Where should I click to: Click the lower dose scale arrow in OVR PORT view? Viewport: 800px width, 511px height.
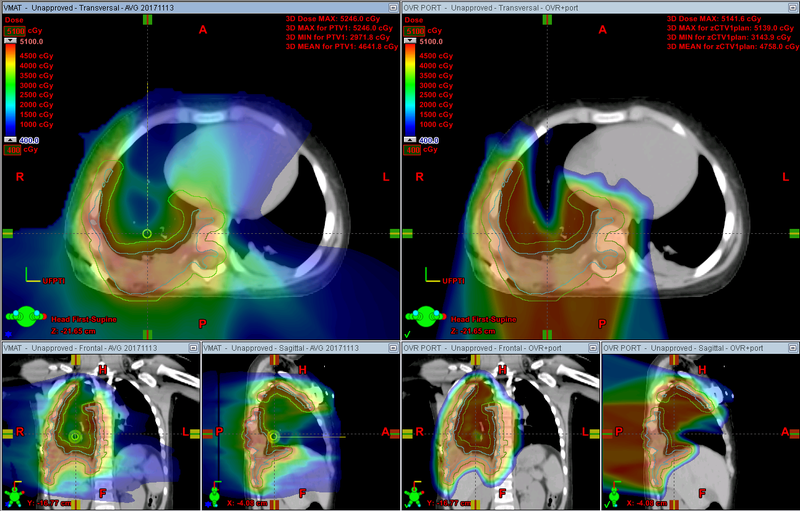click(x=410, y=139)
